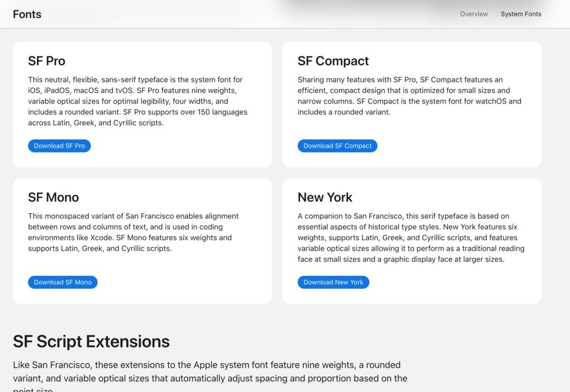Viewport: 570px width, 392px height.
Task: Click the SF Pro description paragraph
Action: click(137, 101)
